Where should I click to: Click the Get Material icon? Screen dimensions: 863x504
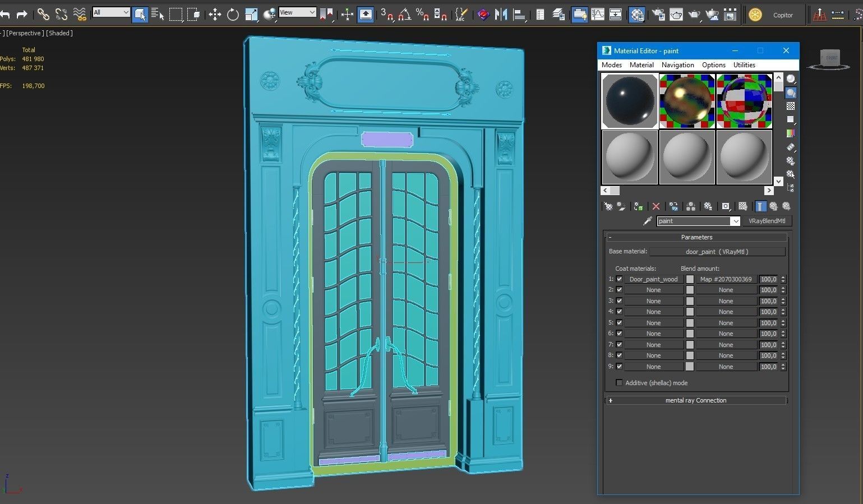[x=608, y=206]
